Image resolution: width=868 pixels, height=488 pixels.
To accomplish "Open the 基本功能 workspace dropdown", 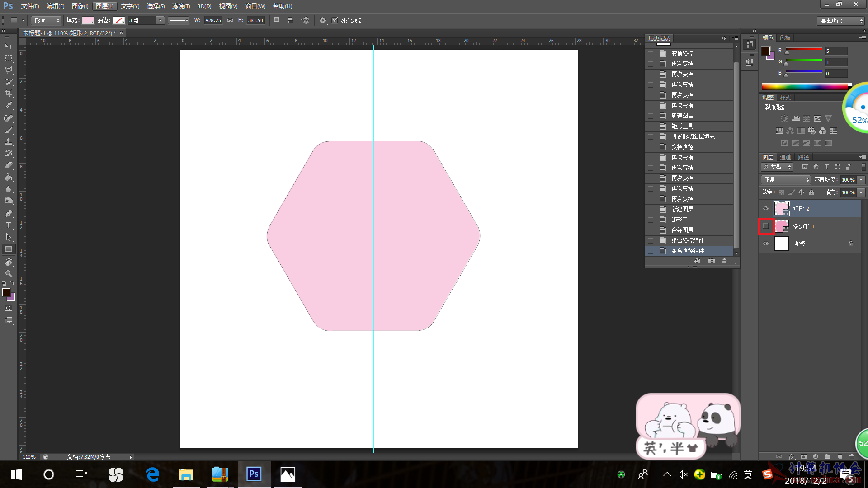I will [x=841, y=21].
